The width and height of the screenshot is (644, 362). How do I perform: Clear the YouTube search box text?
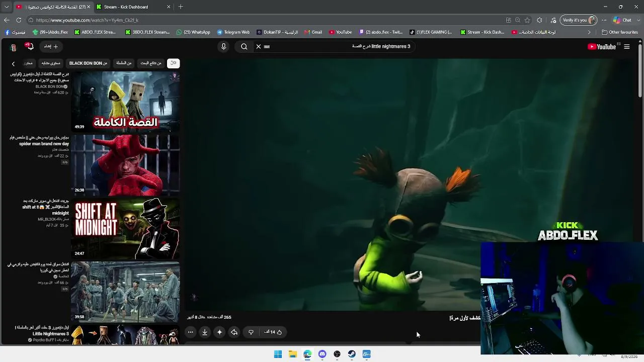[x=259, y=46]
